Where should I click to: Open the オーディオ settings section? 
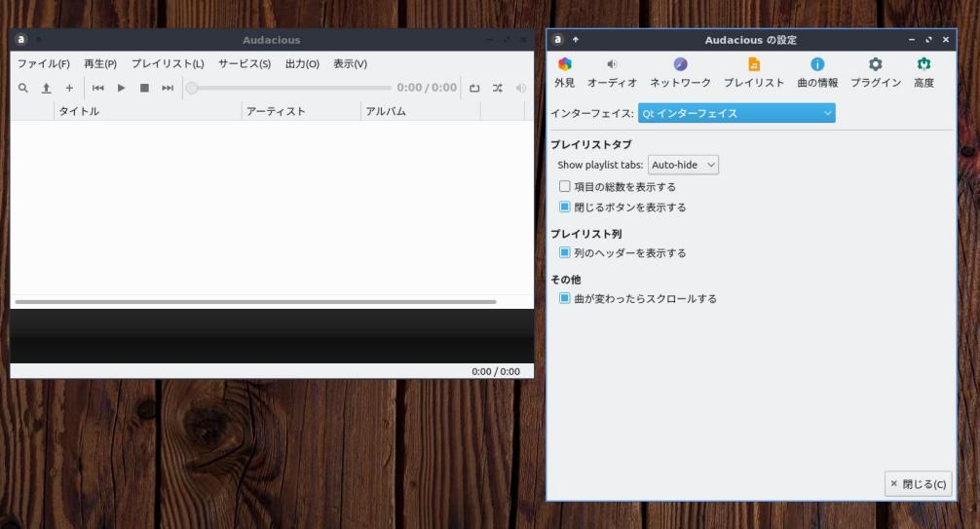(x=612, y=72)
